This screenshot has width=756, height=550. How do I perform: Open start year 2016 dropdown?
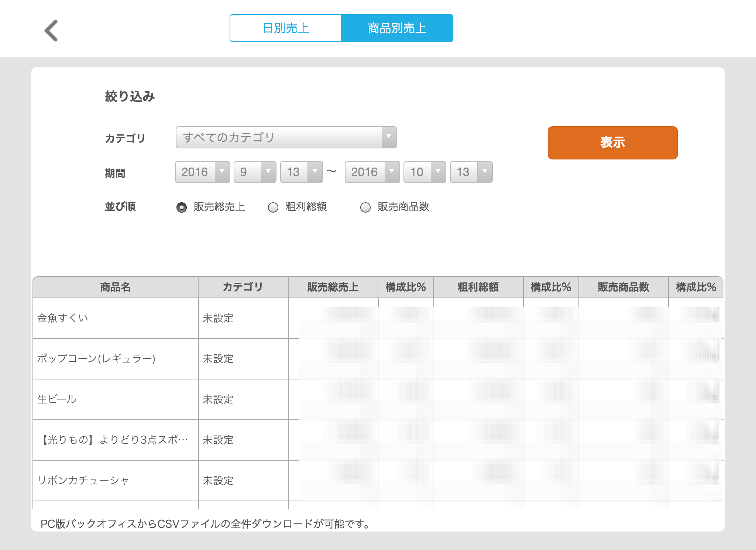point(202,172)
